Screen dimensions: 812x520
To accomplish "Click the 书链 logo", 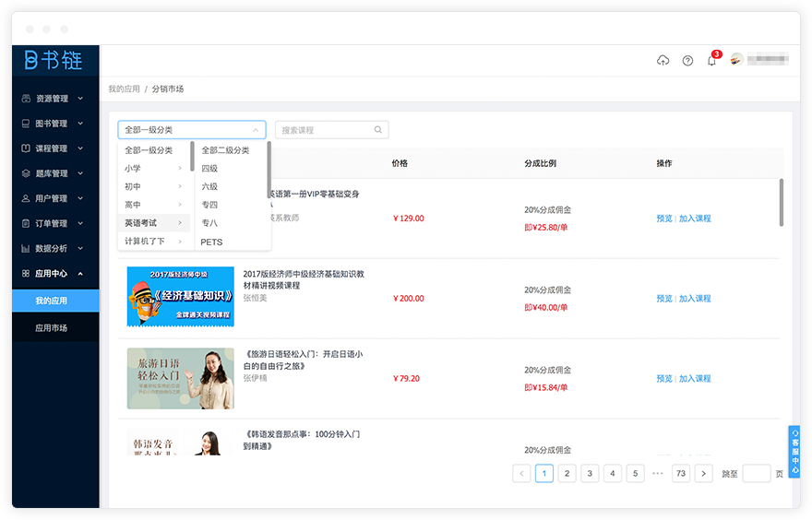I will (54, 61).
